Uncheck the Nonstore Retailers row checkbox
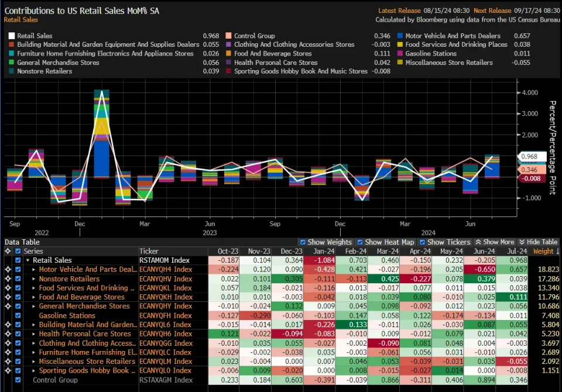562x392 pixels. [x=18, y=278]
